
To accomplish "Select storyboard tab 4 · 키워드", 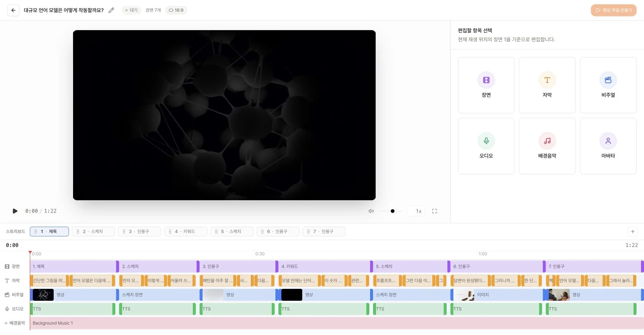I will click(x=186, y=232).
